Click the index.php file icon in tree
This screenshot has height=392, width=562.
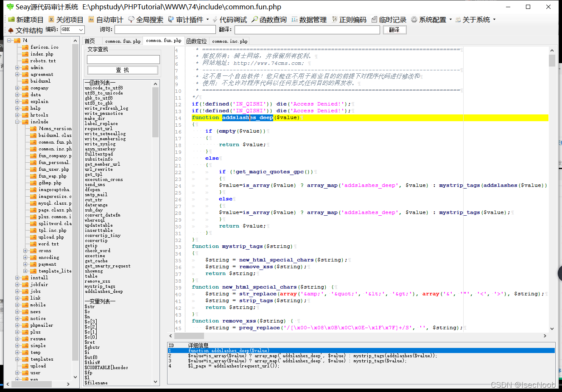click(x=25, y=54)
